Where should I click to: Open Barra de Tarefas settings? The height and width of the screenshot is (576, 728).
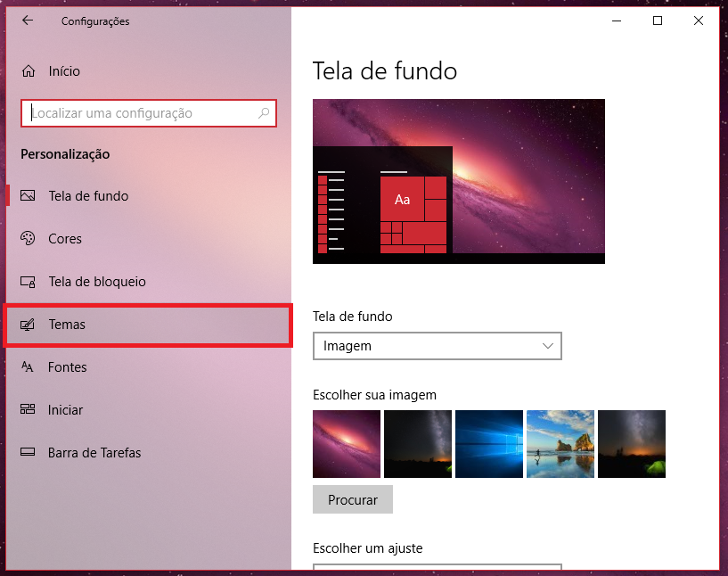click(149, 452)
